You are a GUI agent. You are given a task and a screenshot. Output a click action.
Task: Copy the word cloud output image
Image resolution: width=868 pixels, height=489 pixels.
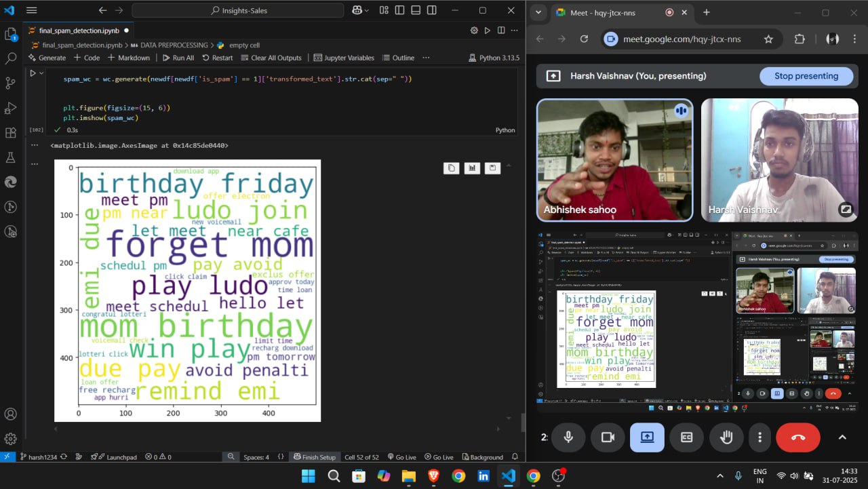[x=451, y=168]
